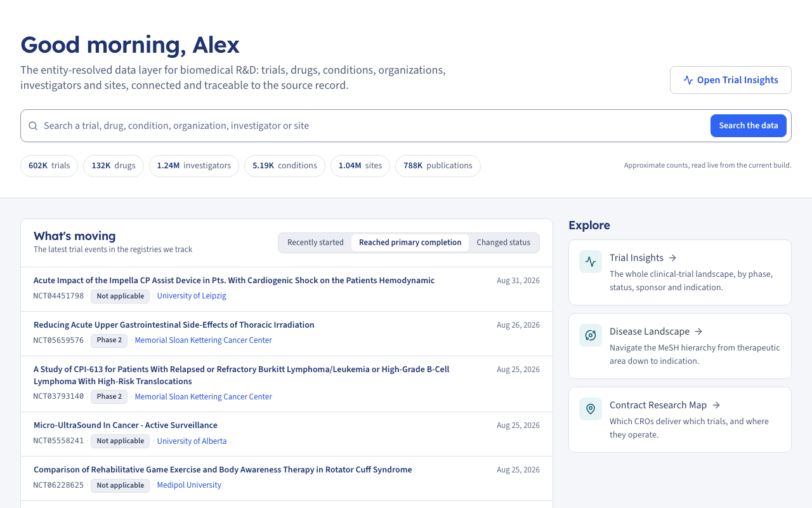Open the Impella CP Assist Device trial

coord(234,281)
